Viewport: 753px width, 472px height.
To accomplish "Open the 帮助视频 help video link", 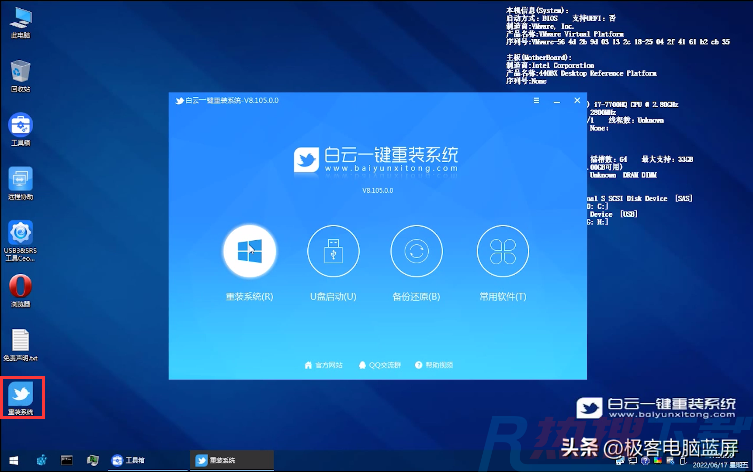I will click(x=434, y=365).
